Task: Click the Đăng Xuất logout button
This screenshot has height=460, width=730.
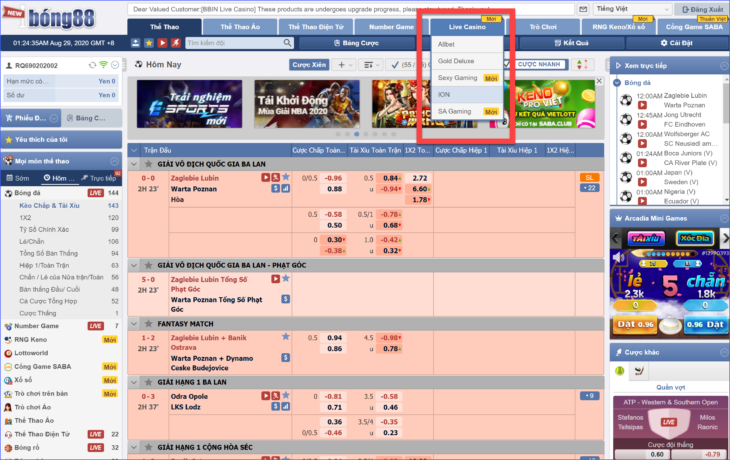Action: (702, 8)
